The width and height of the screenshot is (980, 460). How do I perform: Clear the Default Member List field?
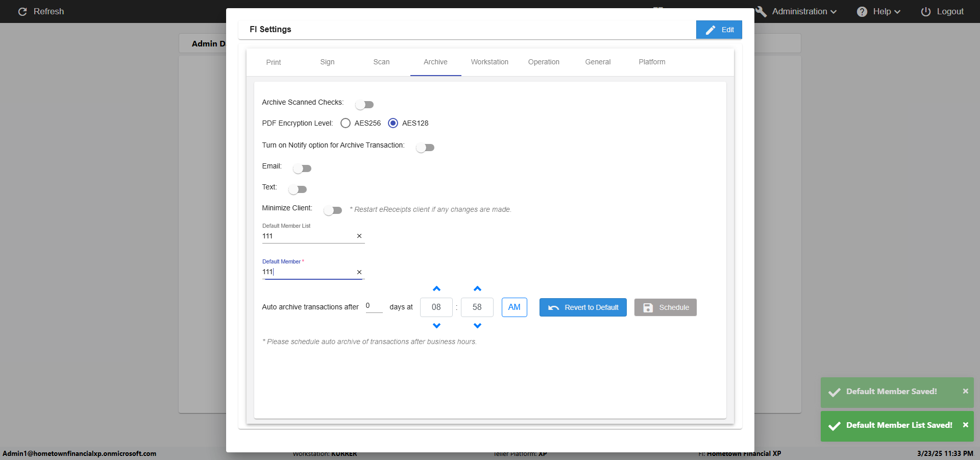tap(359, 236)
